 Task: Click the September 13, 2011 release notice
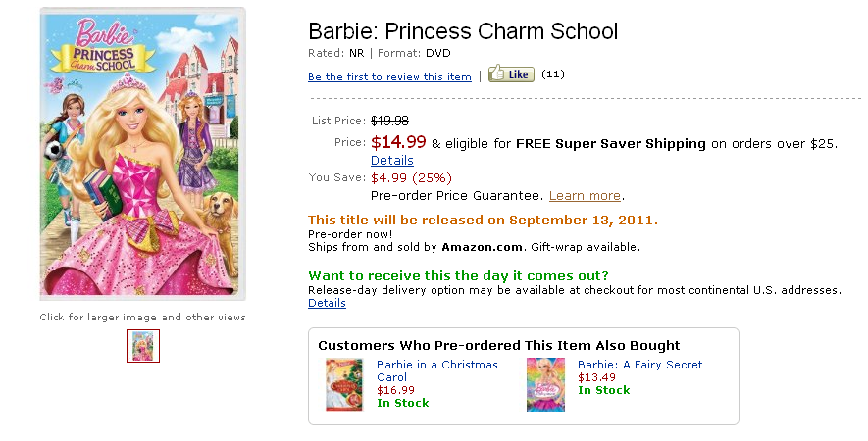483,220
